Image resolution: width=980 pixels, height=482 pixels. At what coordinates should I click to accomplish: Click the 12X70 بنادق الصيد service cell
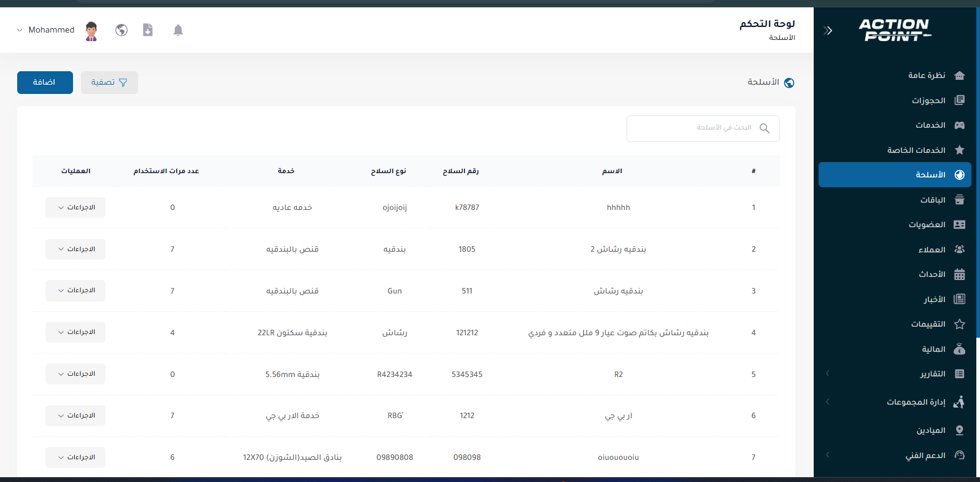[292, 457]
